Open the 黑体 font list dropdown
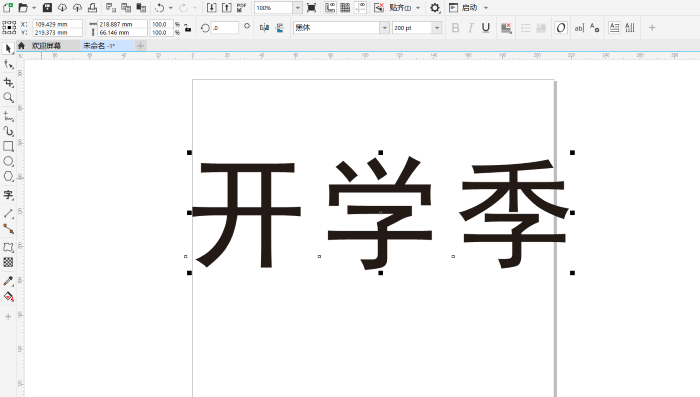Image resolution: width=700 pixels, height=397 pixels. pos(384,28)
